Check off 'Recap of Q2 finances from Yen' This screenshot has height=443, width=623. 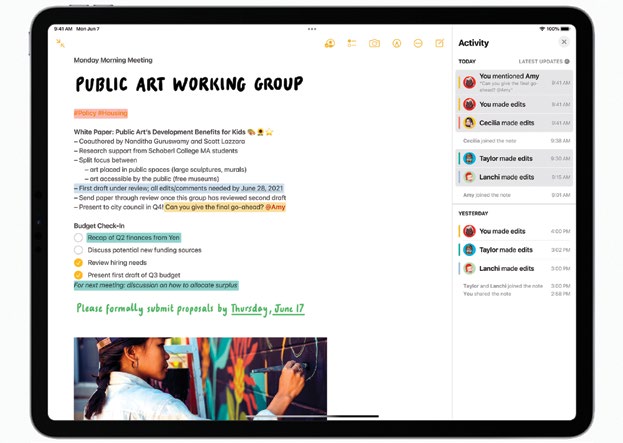point(79,238)
